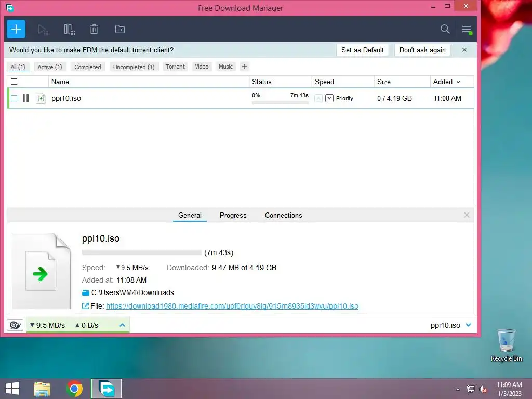Image resolution: width=532 pixels, height=399 pixels.
Task: Add a new download with plus button
Action: [x=16, y=29]
